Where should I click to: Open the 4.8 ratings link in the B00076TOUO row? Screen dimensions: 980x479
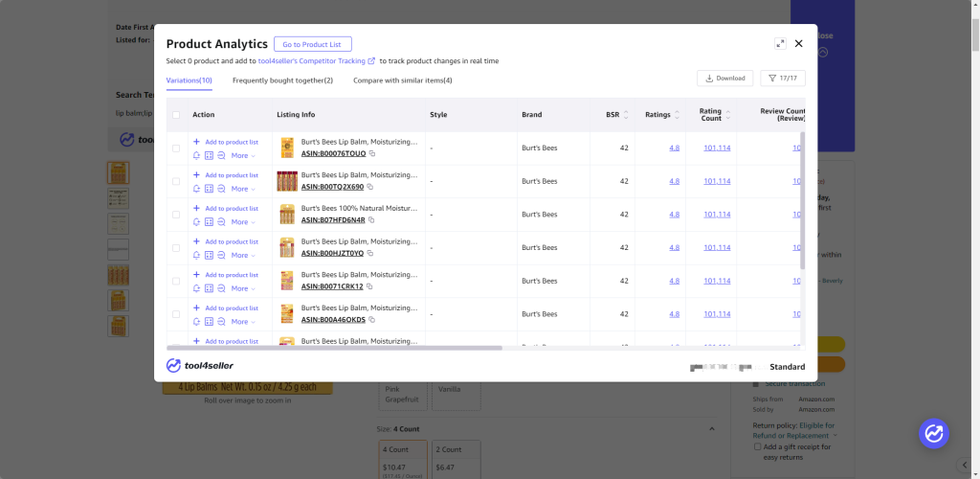[x=674, y=148]
